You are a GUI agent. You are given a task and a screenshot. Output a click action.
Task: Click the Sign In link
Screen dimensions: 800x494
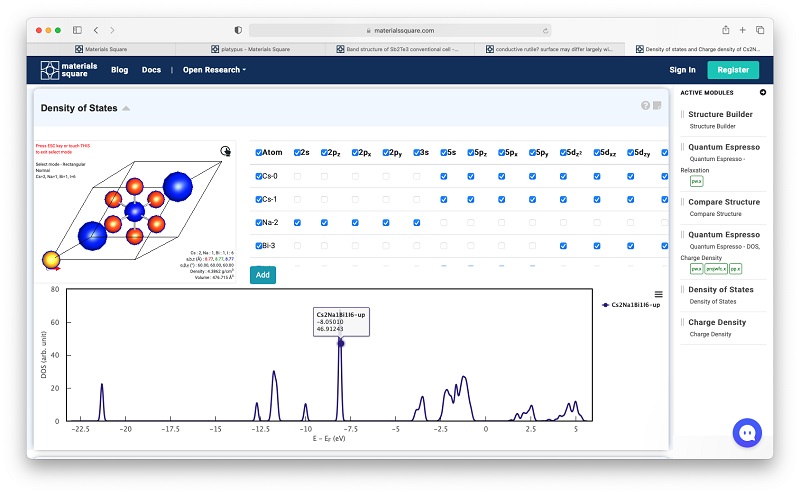pos(682,70)
